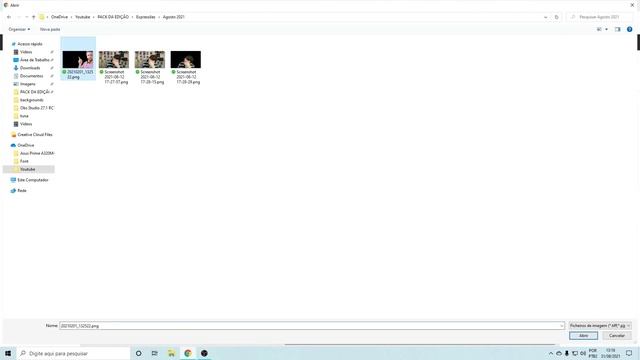Select Este Computador in sidebar
Viewport: 640px width, 360px height.
click(33, 180)
